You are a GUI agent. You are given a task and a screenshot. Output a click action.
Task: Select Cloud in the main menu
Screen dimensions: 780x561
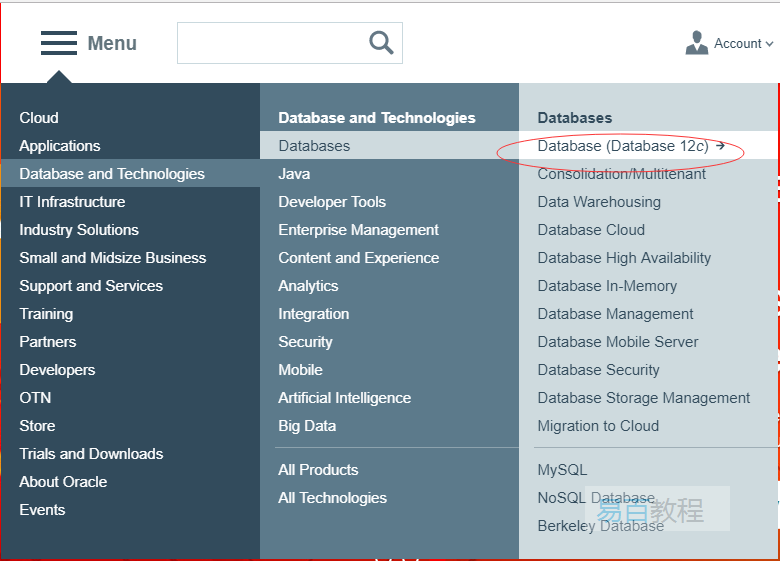[39, 118]
